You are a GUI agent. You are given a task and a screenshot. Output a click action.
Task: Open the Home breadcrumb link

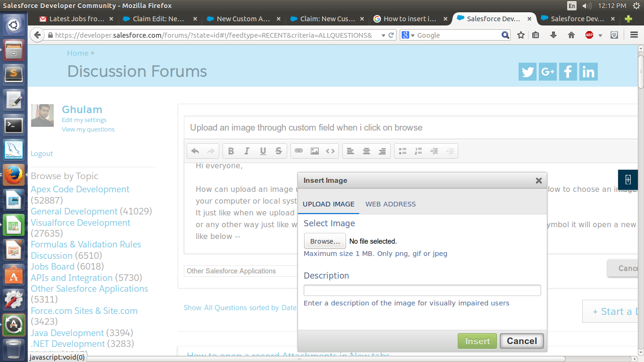click(78, 53)
